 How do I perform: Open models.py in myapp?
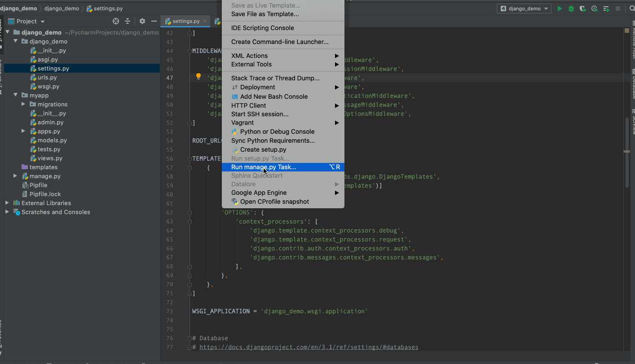tap(52, 140)
